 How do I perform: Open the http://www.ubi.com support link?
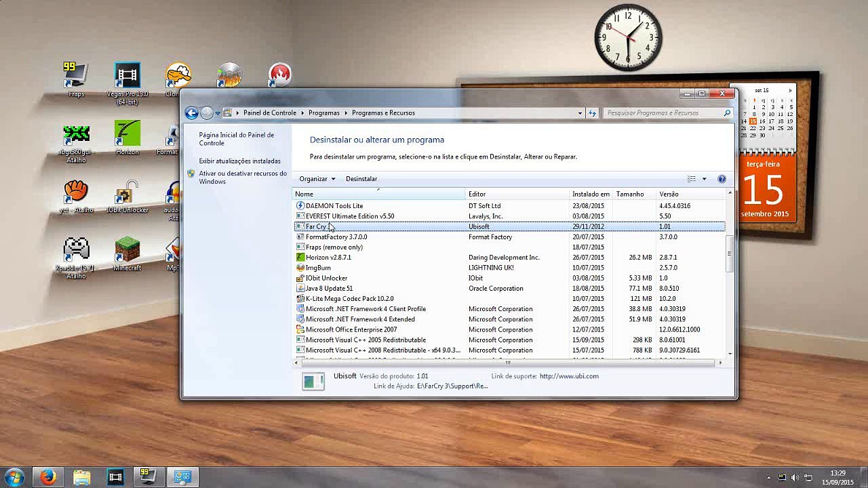tap(569, 376)
